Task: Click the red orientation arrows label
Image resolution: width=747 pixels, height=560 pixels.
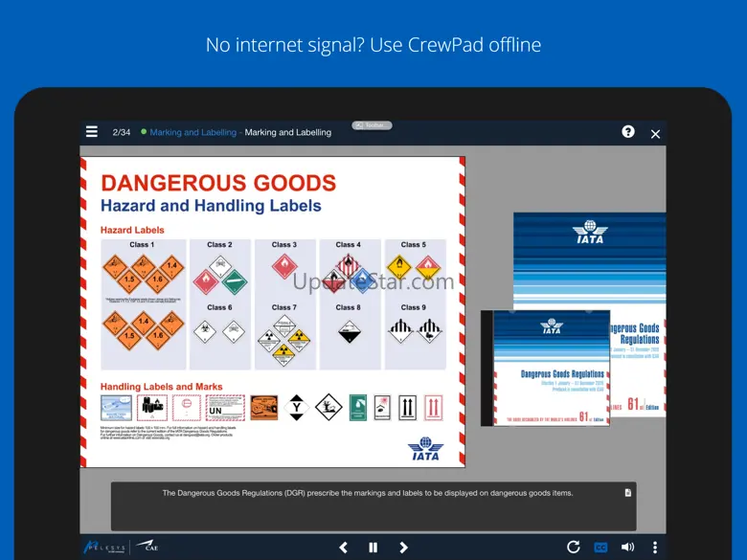Action: click(433, 408)
